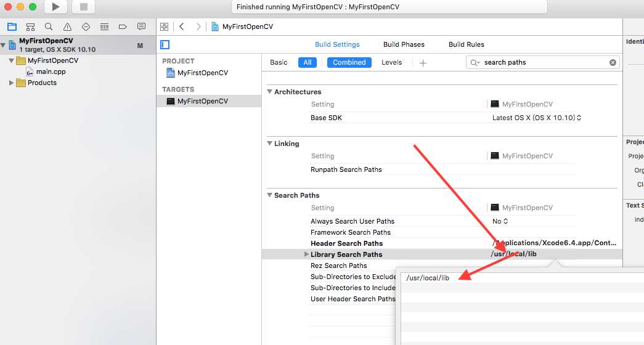
Task: Open the Base SDK dropdown
Action: coord(537,118)
